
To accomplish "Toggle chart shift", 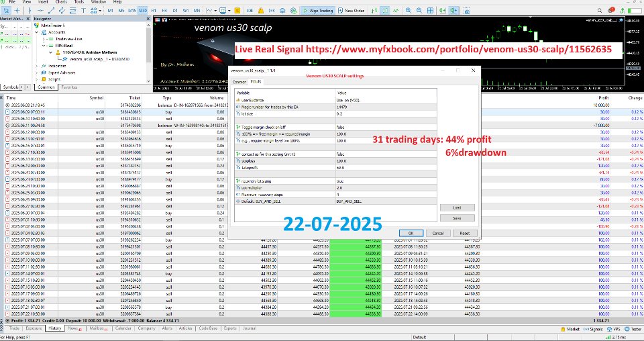I will pos(453,11).
